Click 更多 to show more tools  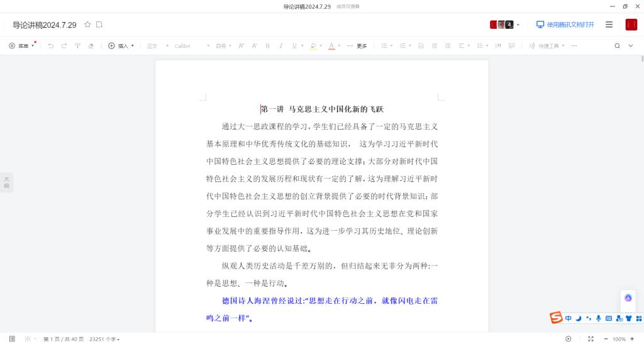[357, 46]
